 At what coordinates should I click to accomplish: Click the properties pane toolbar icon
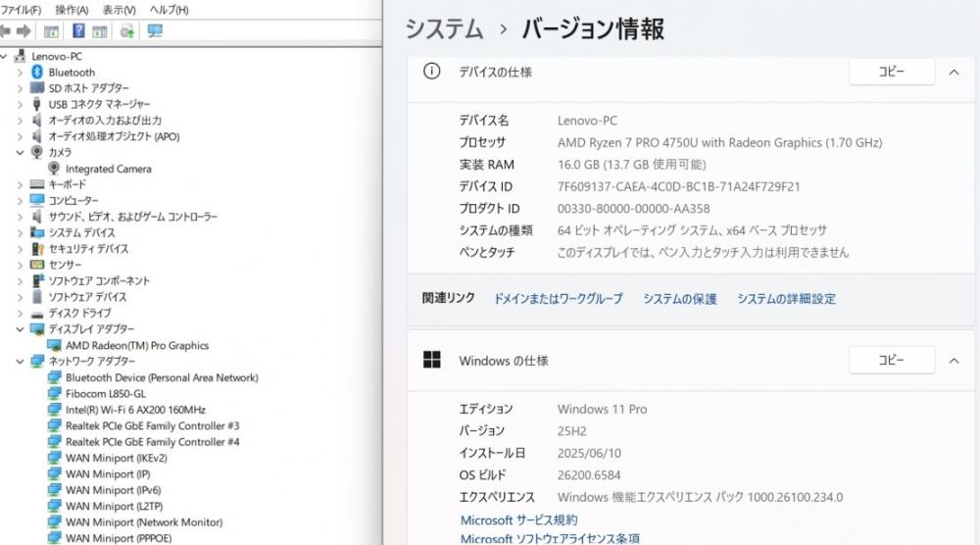pos(99,31)
